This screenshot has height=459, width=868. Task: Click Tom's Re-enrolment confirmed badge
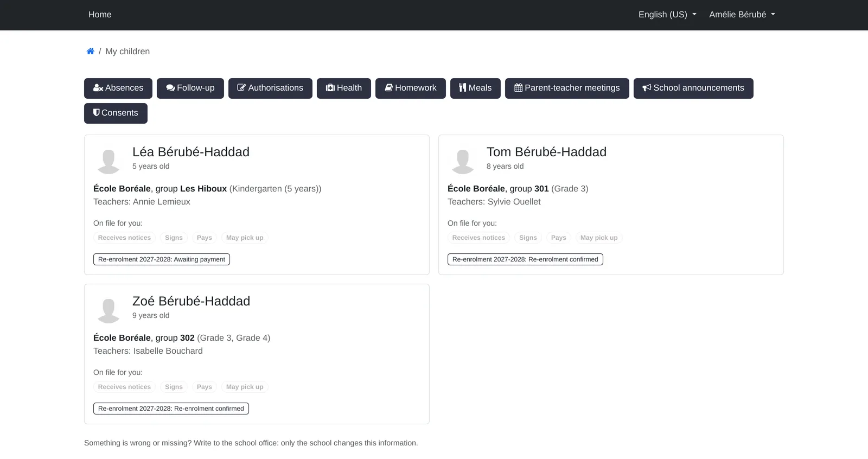525,259
